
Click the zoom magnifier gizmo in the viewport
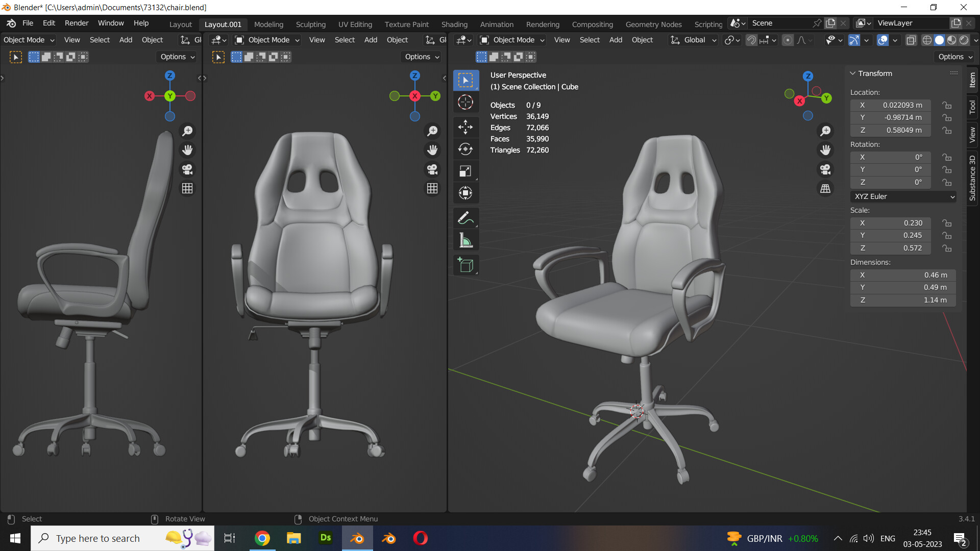[x=825, y=131]
